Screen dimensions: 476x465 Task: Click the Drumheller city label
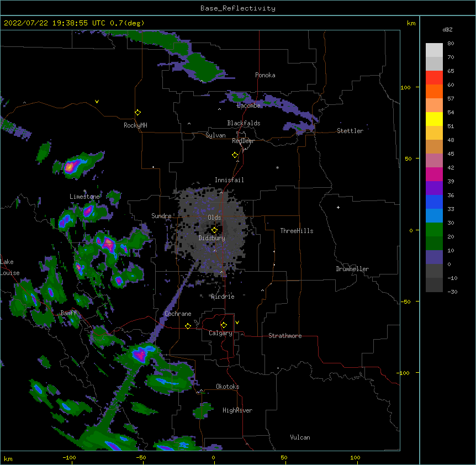352,269
